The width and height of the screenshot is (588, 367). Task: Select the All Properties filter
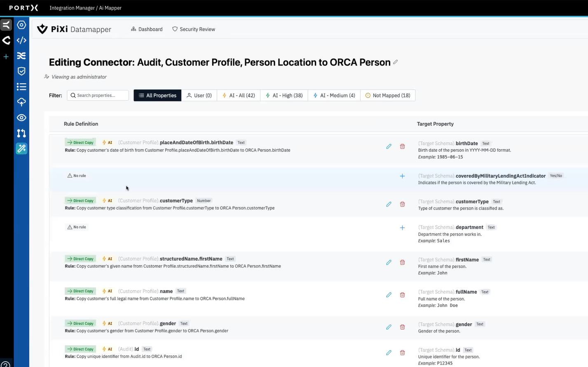(157, 96)
